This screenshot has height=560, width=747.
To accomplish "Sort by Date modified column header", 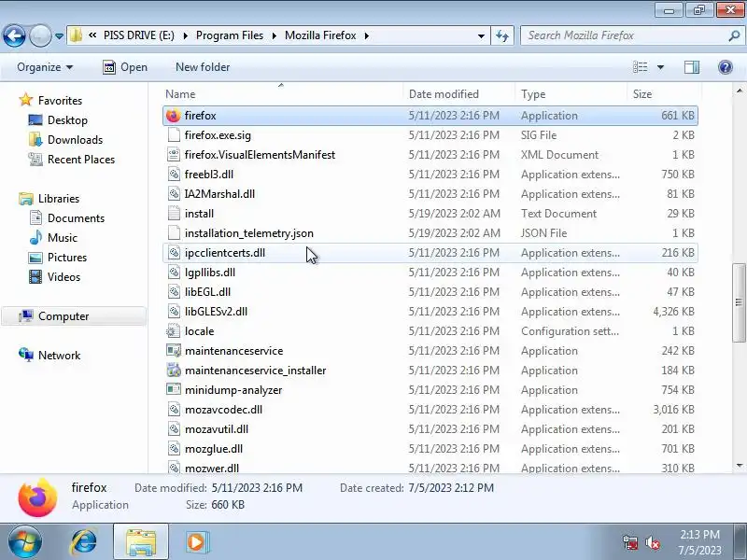I will (458, 94).
